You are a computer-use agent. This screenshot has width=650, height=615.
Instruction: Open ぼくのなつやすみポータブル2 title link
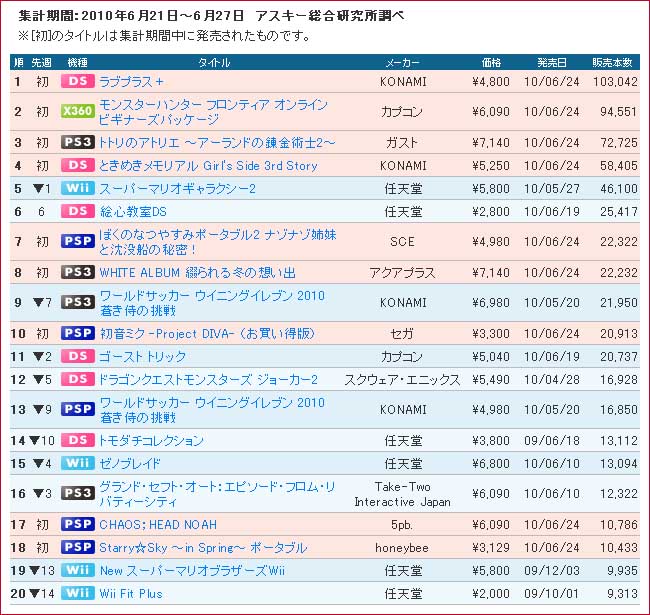click(218, 242)
